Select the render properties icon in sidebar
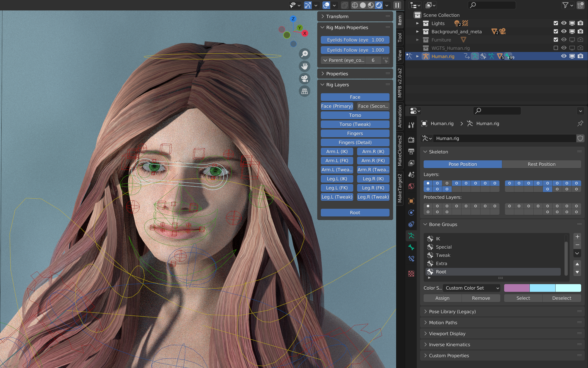The image size is (588, 368). (411, 139)
